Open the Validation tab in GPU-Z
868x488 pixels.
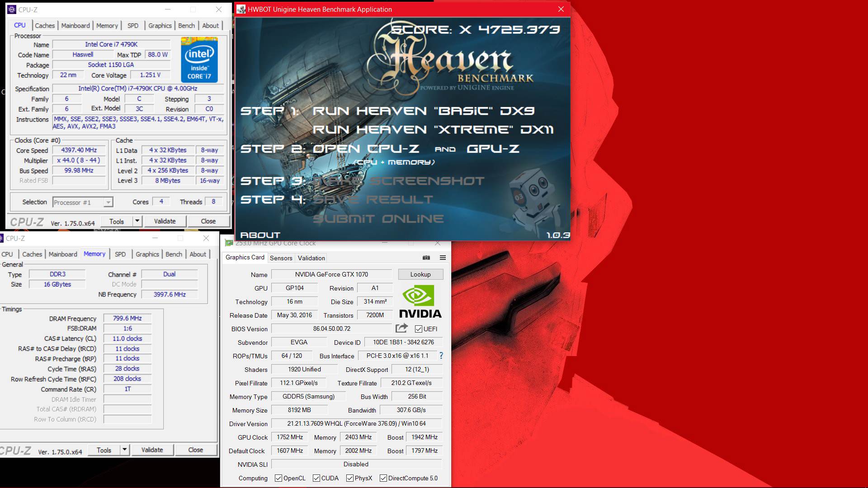point(311,258)
